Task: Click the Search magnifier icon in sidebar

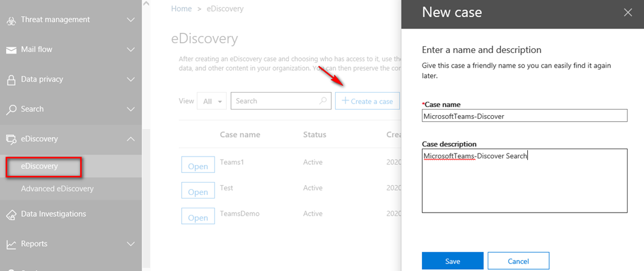Action: 11,110
